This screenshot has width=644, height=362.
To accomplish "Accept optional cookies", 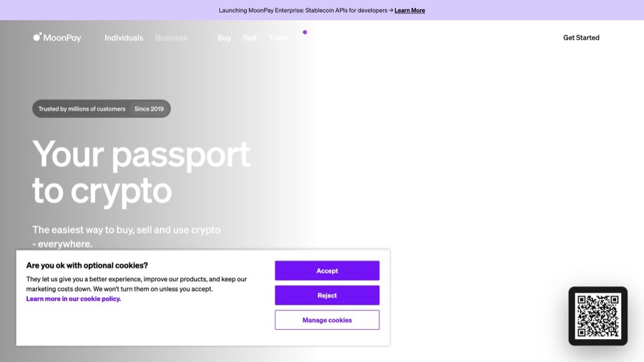I will [327, 270].
